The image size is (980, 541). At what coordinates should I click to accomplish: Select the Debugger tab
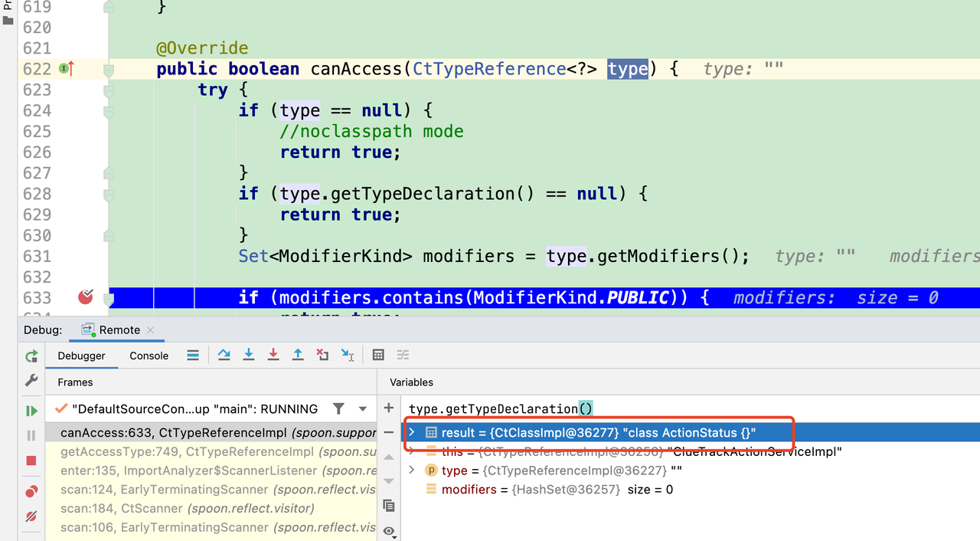pos(81,356)
